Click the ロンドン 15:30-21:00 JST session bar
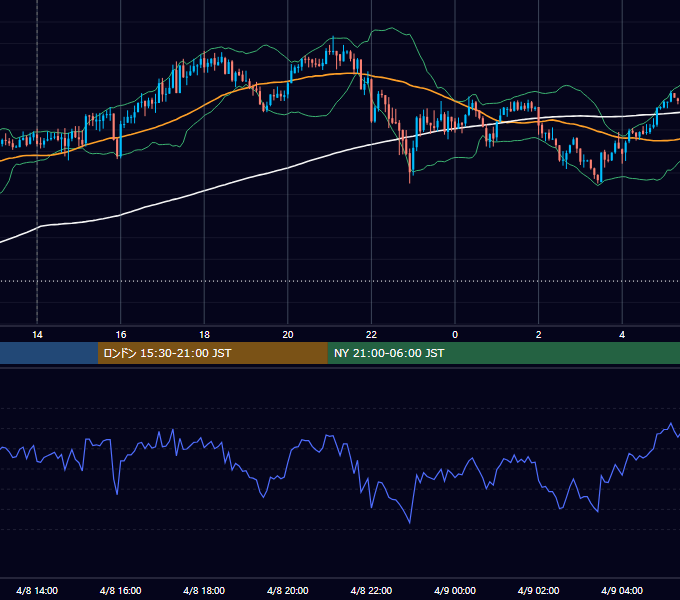680x600 pixels. click(x=212, y=353)
